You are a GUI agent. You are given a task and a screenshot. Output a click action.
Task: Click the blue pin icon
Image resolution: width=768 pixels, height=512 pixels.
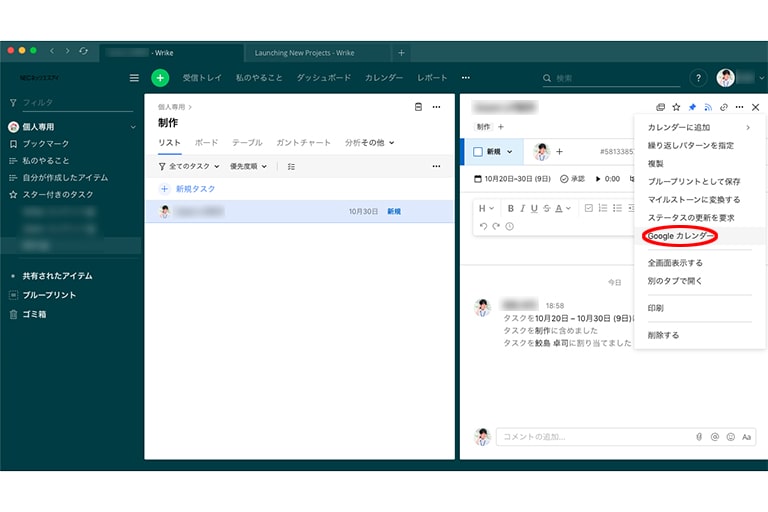(x=692, y=107)
